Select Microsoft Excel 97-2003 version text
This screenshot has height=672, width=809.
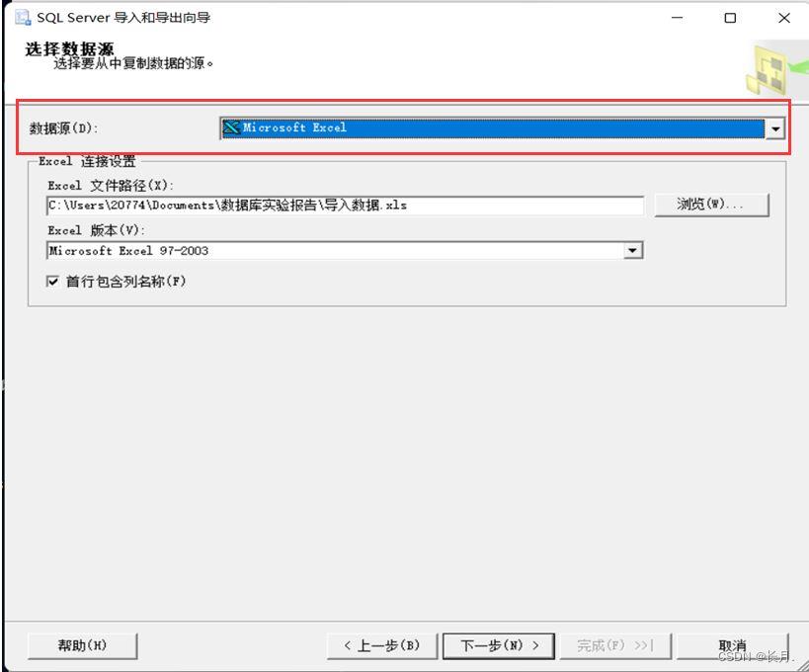coord(128,251)
